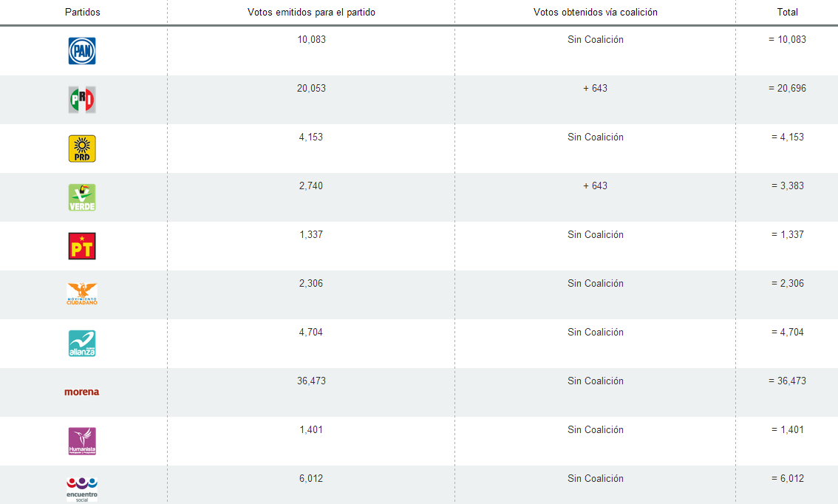This screenshot has height=504, width=838.
Task: Click morena's 36,473 votes cast value
Action: (x=311, y=381)
